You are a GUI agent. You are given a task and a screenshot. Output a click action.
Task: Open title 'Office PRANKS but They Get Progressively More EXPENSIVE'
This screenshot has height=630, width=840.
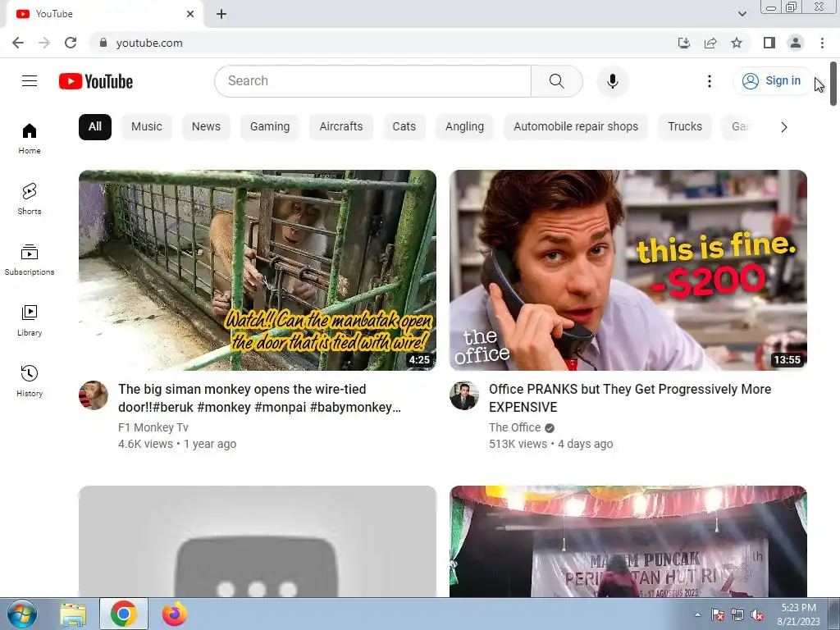[630, 398]
